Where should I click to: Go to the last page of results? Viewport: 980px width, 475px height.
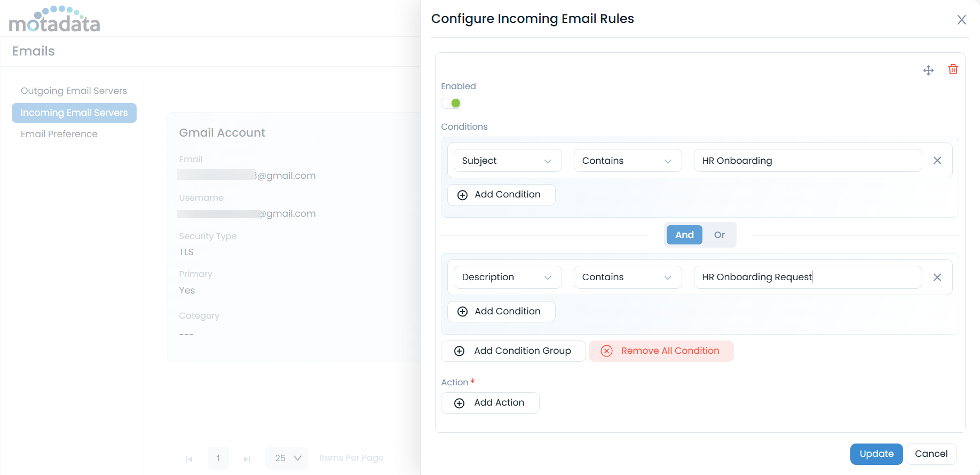point(247,458)
